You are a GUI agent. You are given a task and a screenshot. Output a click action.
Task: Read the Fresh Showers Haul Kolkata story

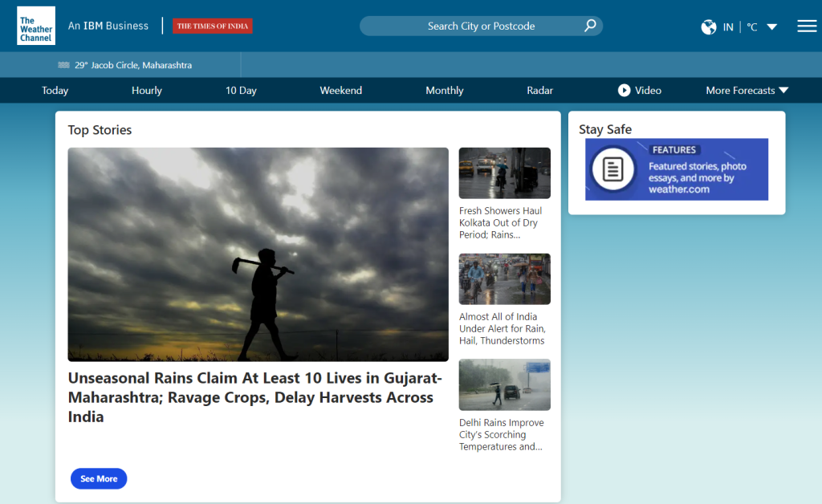point(500,222)
